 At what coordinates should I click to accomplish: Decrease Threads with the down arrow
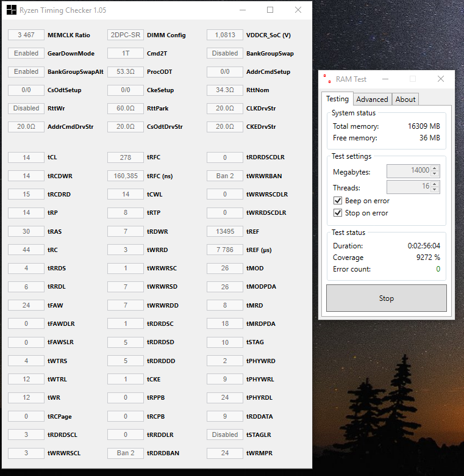click(435, 189)
